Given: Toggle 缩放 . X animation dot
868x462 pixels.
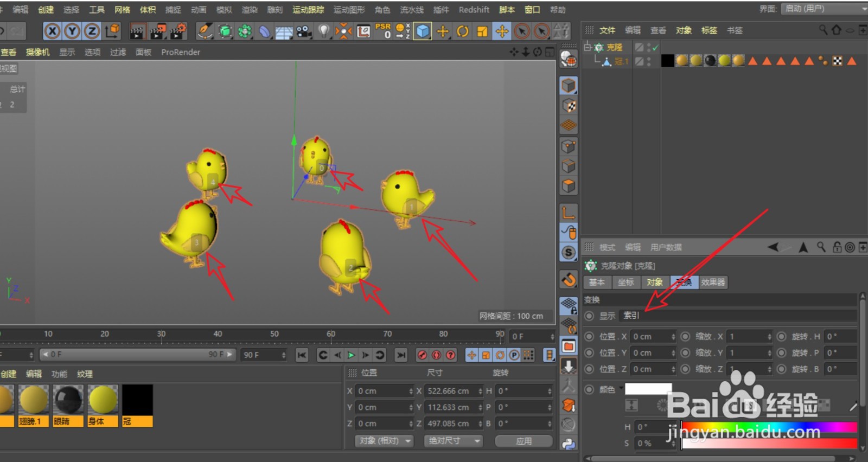Looking at the screenshot, I should 685,337.
